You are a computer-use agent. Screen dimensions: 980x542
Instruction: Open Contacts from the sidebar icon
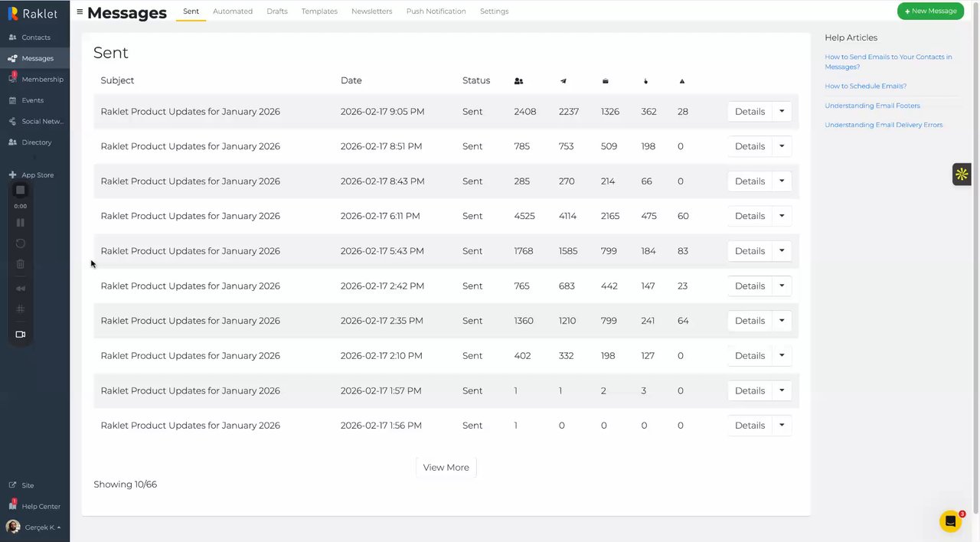pos(12,38)
